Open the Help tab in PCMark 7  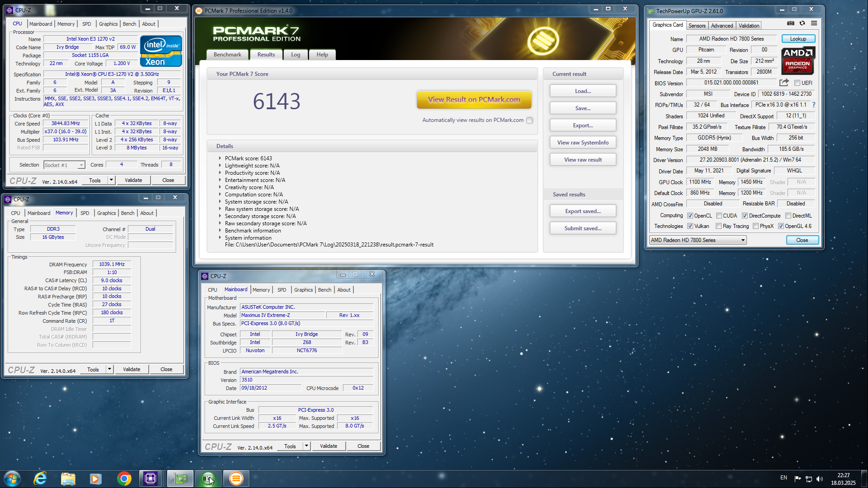[x=322, y=55]
